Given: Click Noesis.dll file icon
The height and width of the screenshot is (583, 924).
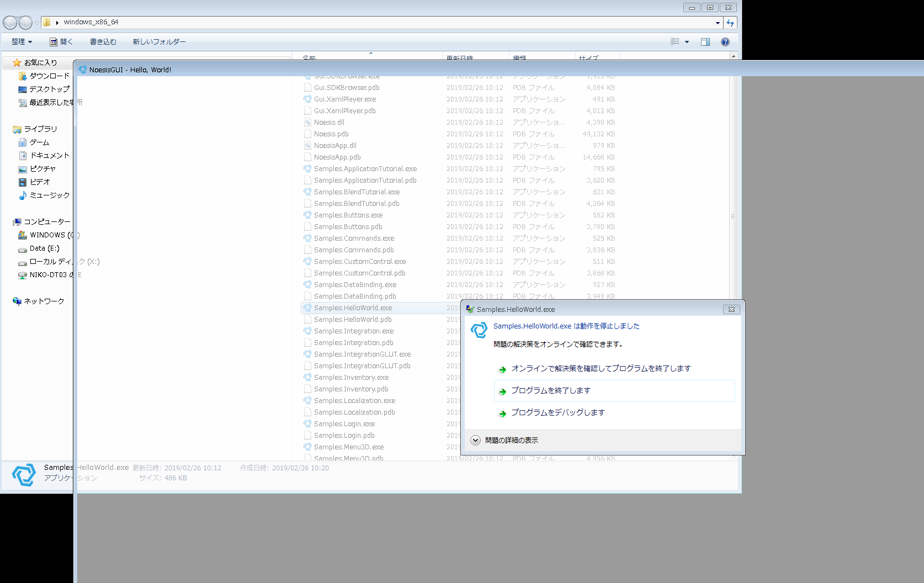Looking at the screenshot, I should (x=307, y=123).
